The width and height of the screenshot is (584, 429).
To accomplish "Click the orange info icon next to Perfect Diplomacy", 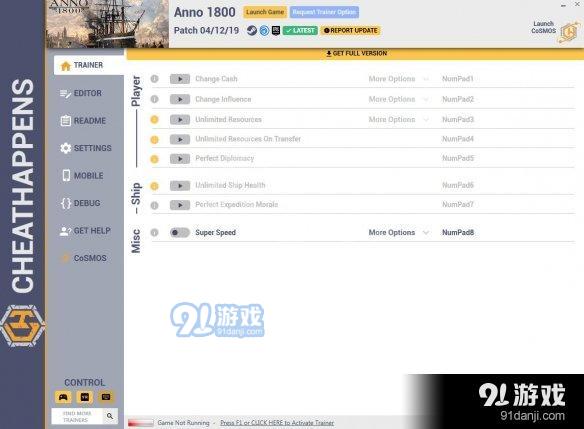I will (x=155, y=159).
